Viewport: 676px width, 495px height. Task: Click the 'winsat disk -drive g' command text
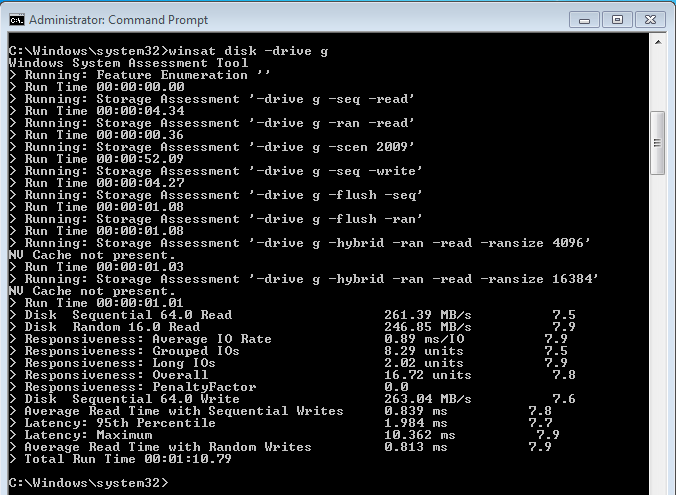248,51
